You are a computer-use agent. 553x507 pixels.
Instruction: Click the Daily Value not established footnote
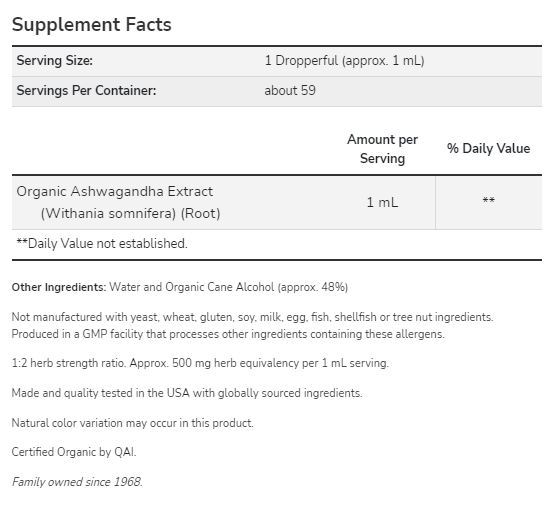(x=102, y=244)
